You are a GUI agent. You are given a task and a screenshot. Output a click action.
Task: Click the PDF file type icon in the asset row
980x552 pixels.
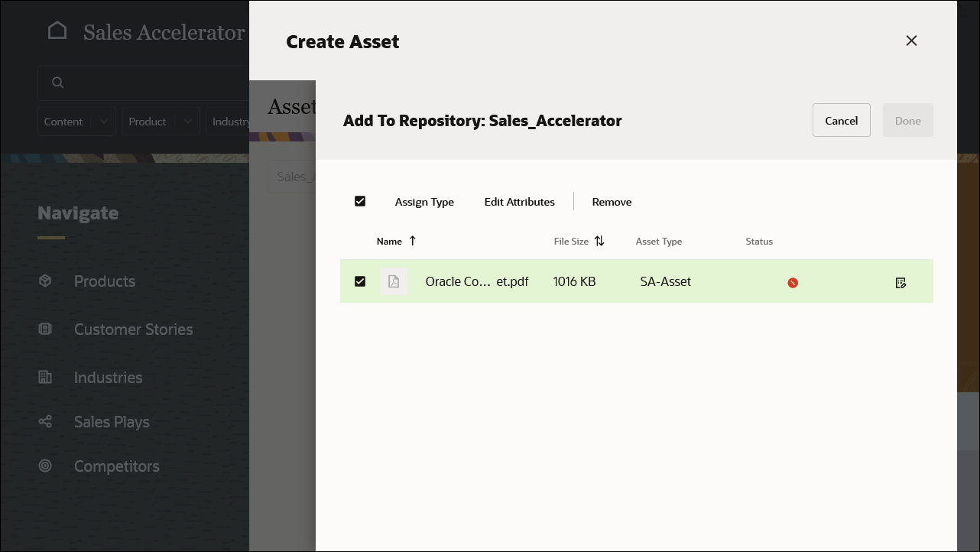click(x=394, y=281)
